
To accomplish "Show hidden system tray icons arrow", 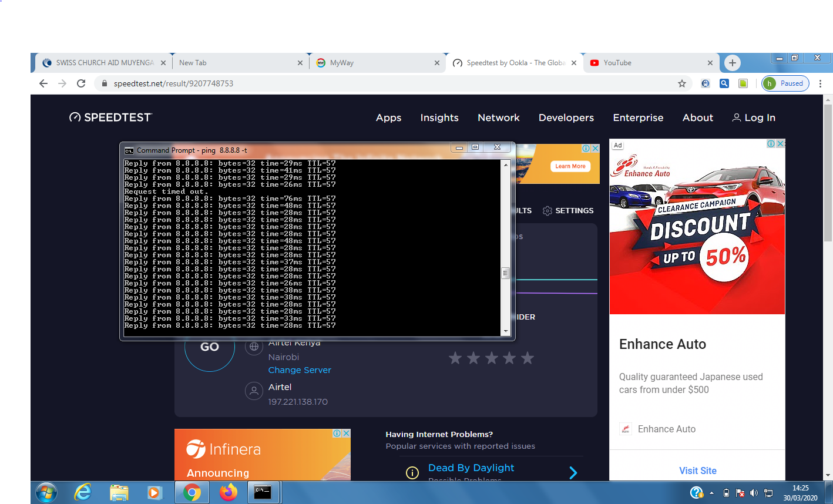I will (x=711, y=493).
